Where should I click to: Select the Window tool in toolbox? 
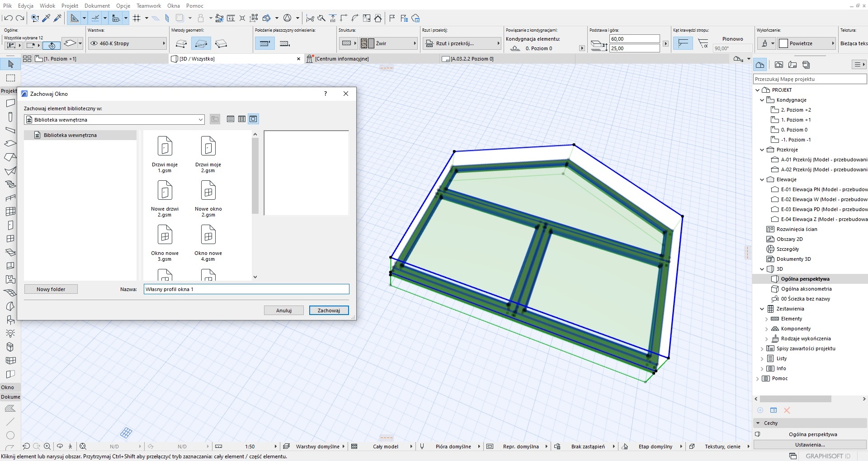point(10,239)
